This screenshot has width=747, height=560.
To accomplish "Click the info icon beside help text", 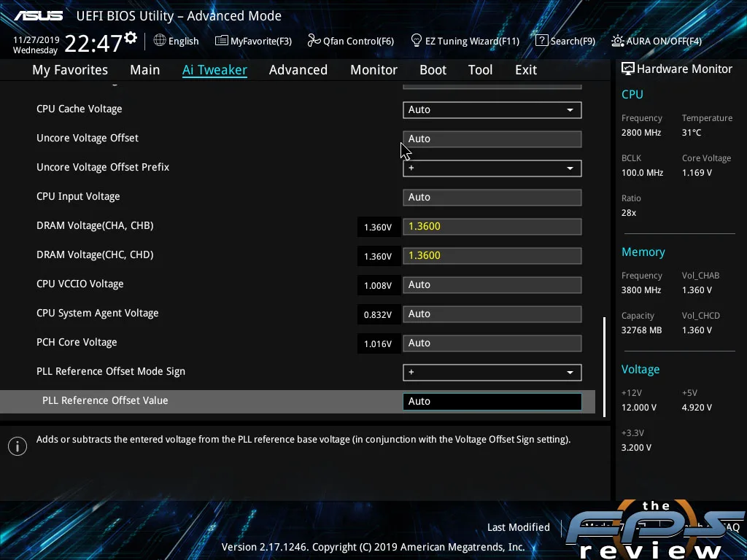I will pos(18,446).
